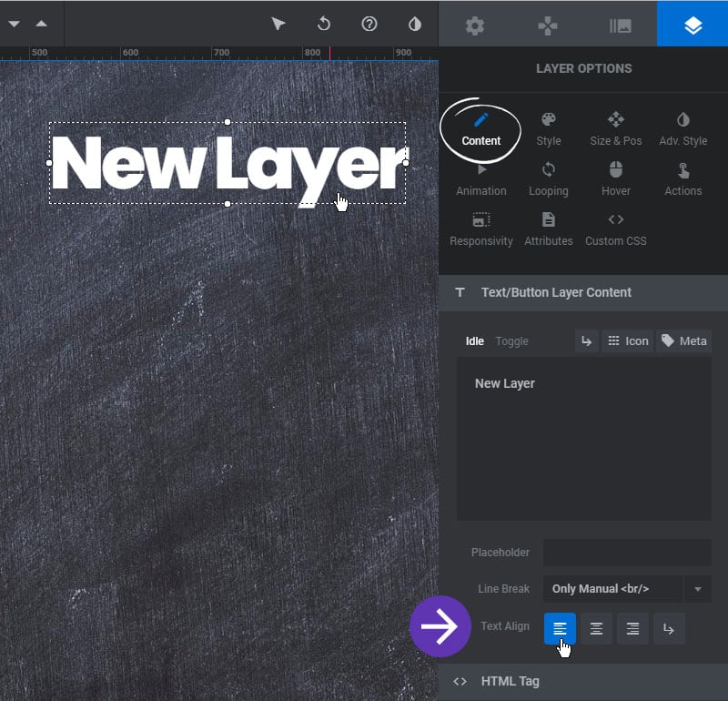Set text align to center
Viewport: 728px width, 701px height.
[596, 629]
